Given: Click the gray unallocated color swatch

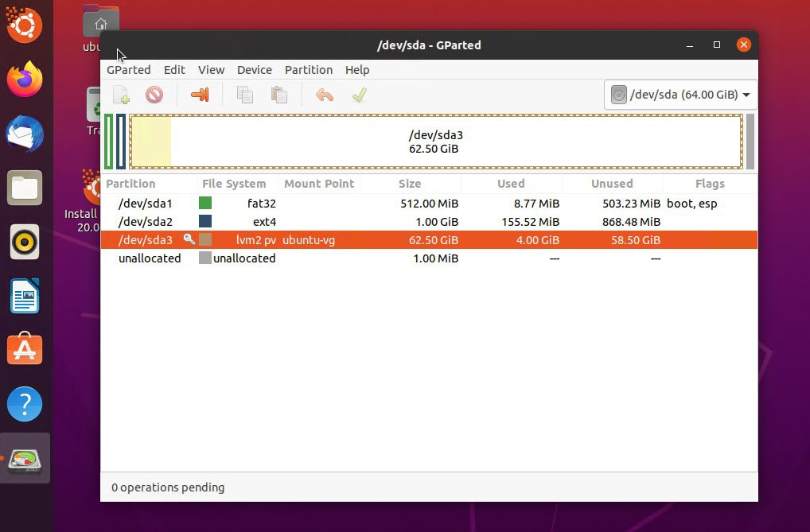Looking at the screenshot, I should pyautogui.click(x=205, y=258).
